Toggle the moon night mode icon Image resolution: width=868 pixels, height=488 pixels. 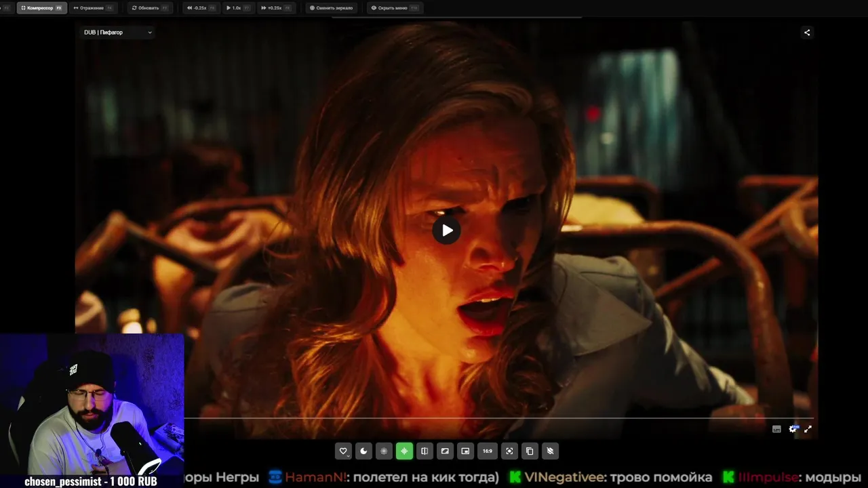click(x=363, y=451)
